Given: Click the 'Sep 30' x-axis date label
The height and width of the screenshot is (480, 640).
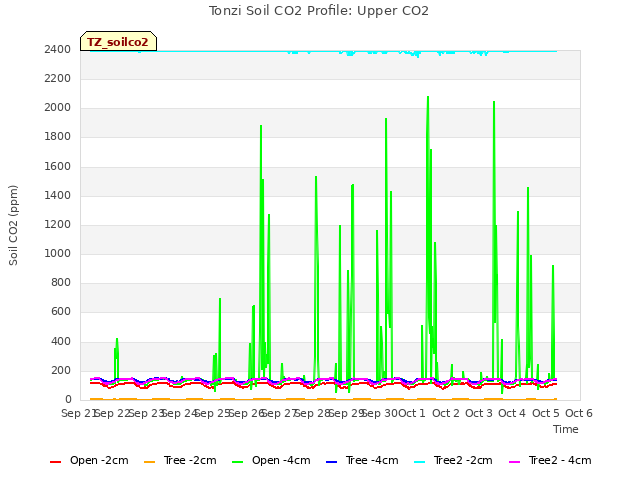Looking at the screenshot, I should coord(380,413).
